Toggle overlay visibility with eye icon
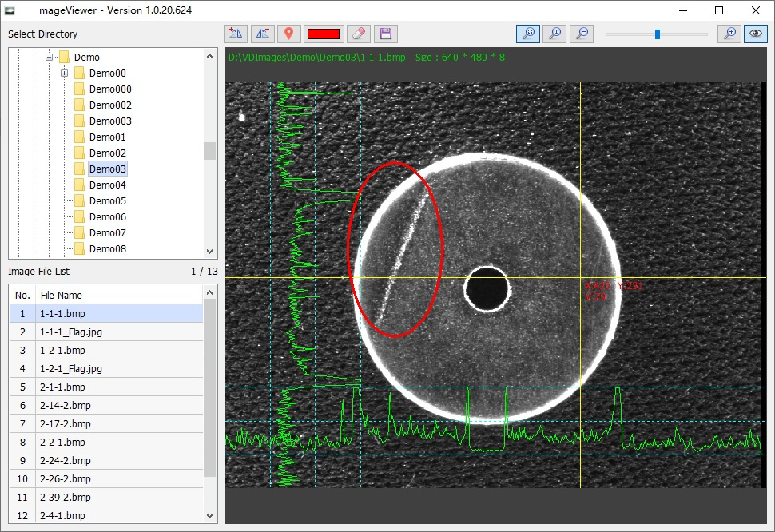The height and width of the screenshot is (532, 775). click(755, 34)
